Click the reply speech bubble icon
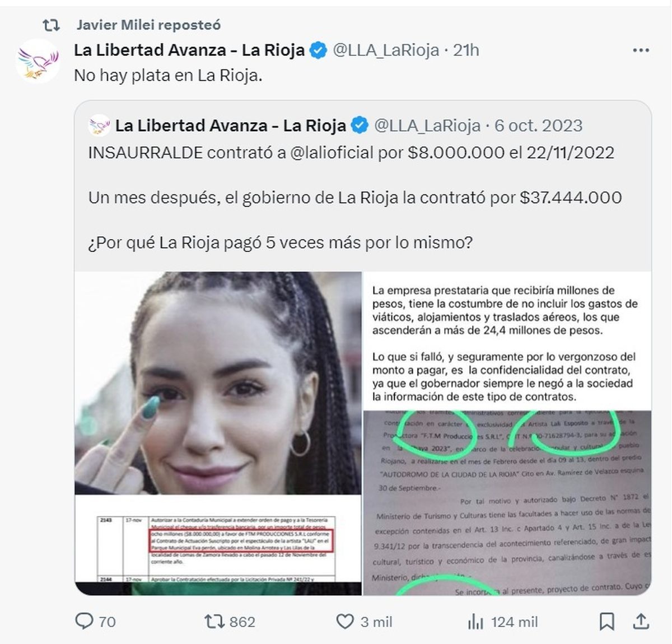This screenshot has height=644, width=672. coord(84,620)
